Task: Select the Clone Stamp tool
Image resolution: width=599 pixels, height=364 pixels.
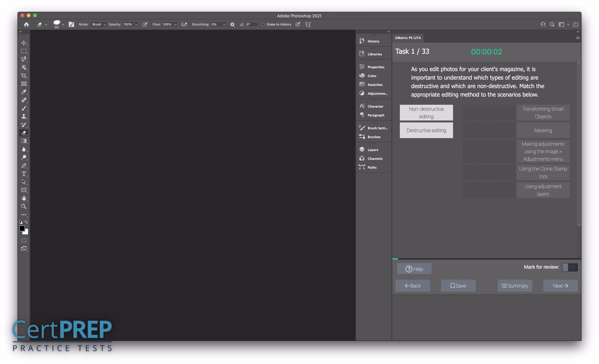Action: pyautogui.click(x=24, y=116)
